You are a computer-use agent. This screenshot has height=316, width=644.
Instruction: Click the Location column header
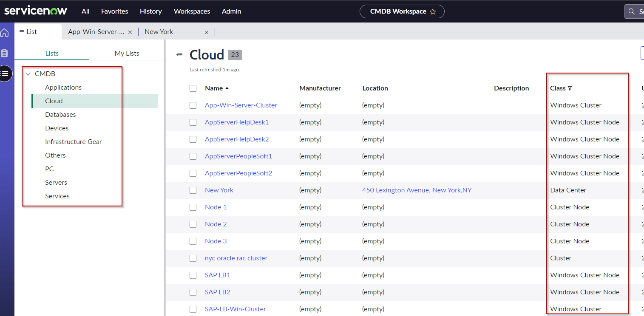[x=375, y=88]
